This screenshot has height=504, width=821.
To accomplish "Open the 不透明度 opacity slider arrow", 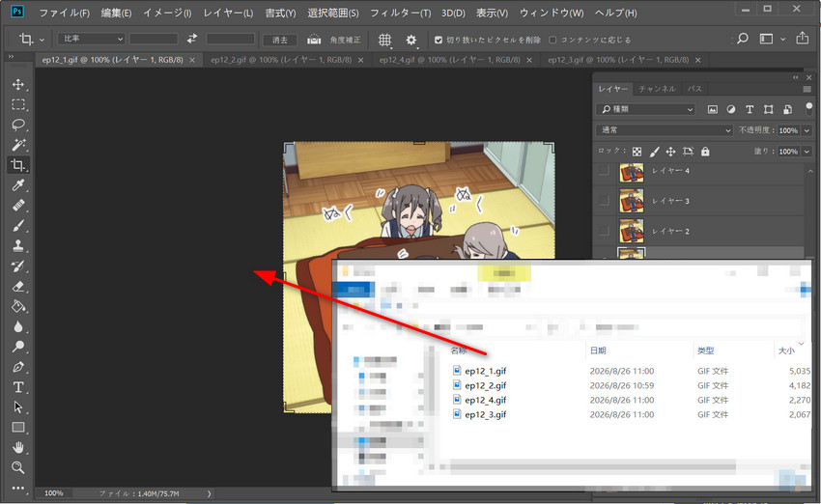I will [807, 130].
